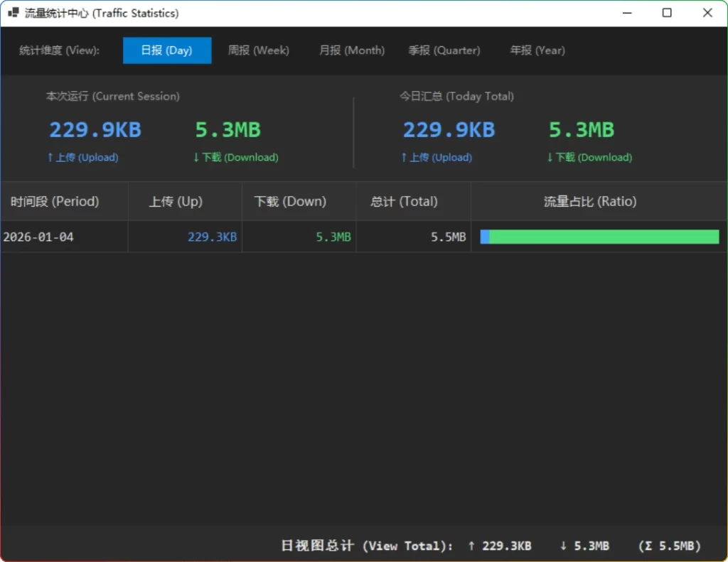This screenshot has width=728, height=562.
Task: Open the 月报 (Month) report tab
Action: [x=351, y=50]
